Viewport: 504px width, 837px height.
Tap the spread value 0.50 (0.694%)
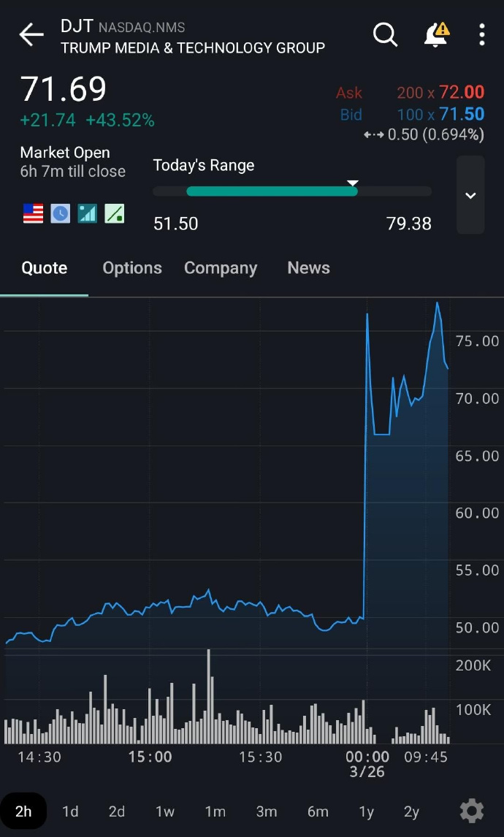coord(435,134)
